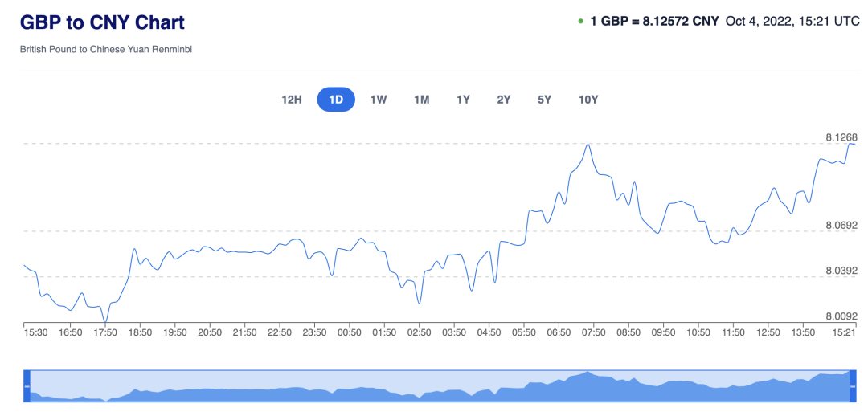Click the chart line low near 17:50
Viewport: 868px width, 416px height.
click(x=104, y=321)
